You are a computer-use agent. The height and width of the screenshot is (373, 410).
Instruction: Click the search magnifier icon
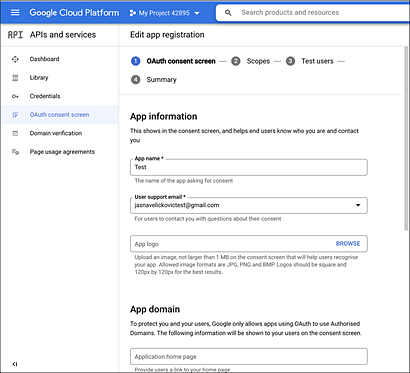tap(228, 13)
